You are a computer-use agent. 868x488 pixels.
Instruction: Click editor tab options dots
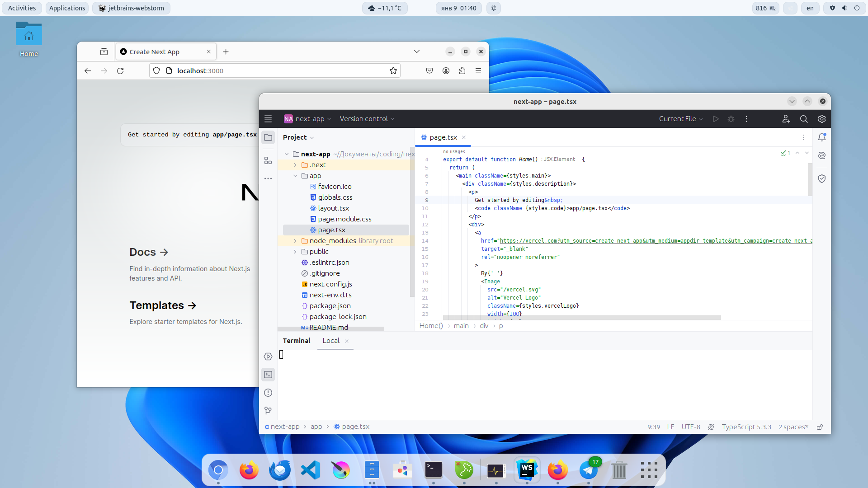[804, 137]
